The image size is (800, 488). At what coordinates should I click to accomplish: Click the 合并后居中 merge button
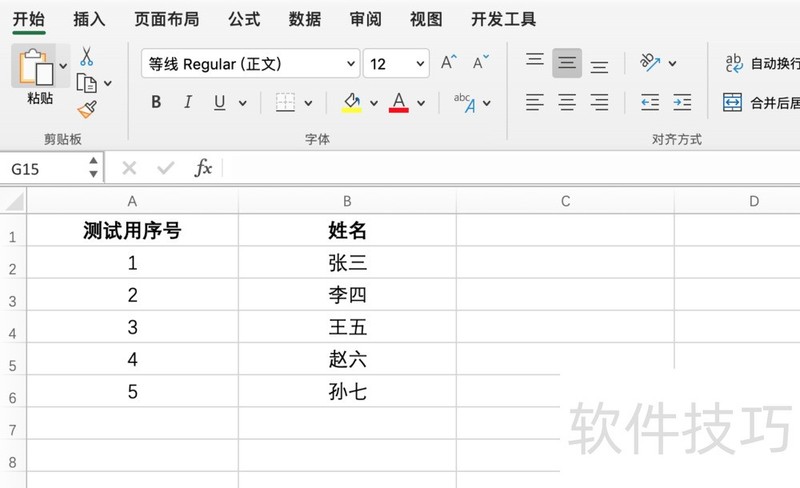click(761, 103)
